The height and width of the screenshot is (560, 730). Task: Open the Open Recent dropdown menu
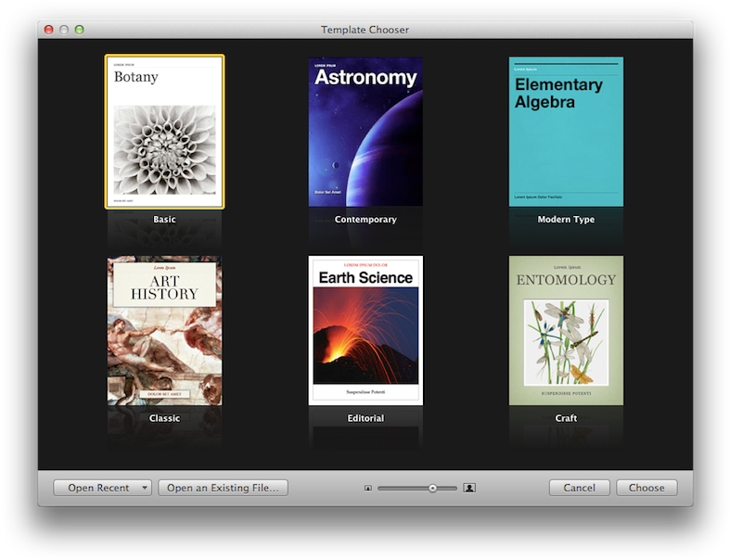[x=102, y=488]
